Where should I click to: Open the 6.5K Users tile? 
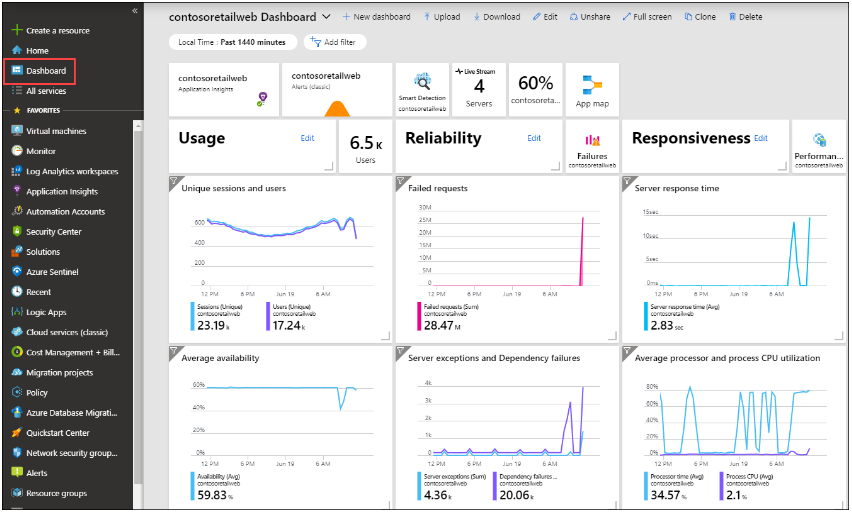(365, 147)
